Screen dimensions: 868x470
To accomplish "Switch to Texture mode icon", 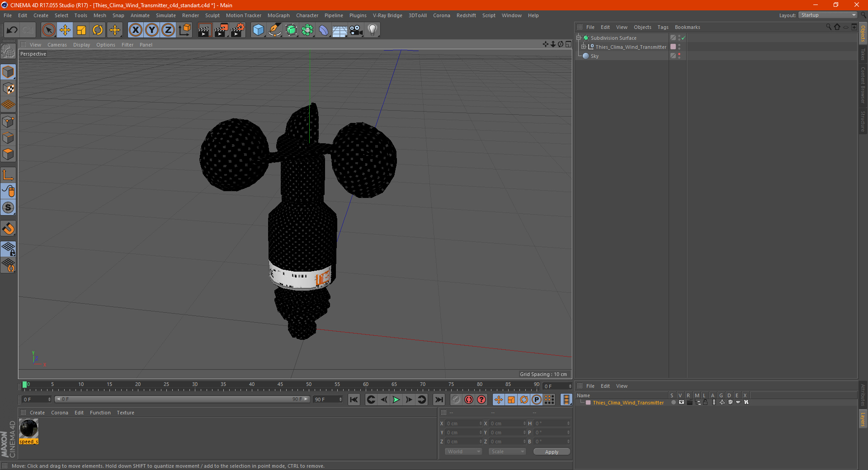I will 8,89.
